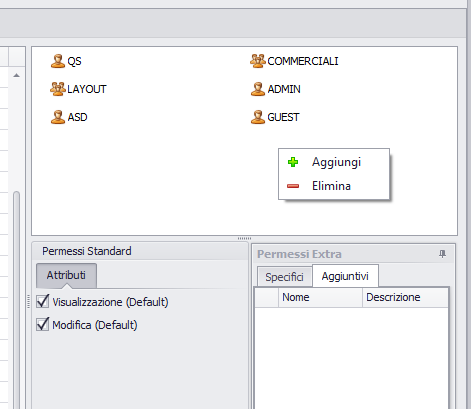The height and width of the screenshot is (409, 471).
Task: Click the green plus Aggiungi icon
Action: click(x=293, y=162)
